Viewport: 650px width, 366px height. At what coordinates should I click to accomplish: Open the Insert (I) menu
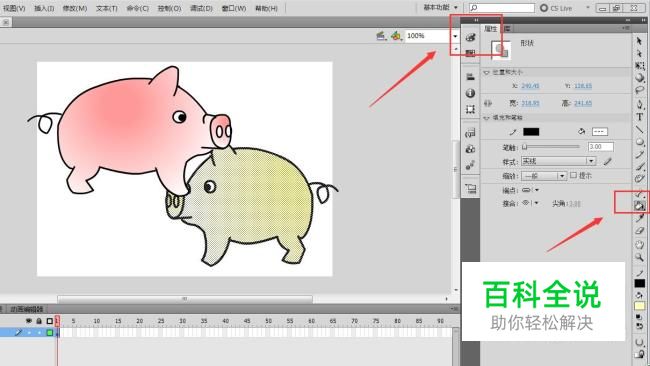pyautogui.click(x=44, y=8)
